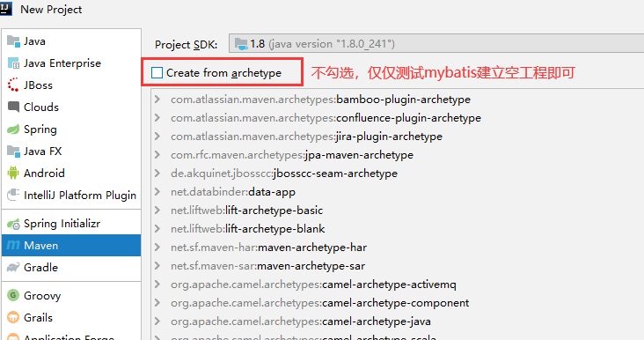Click the Grails icon
Image resolution: width=644 pixels, height=340 pixels.
click(13, 317)
